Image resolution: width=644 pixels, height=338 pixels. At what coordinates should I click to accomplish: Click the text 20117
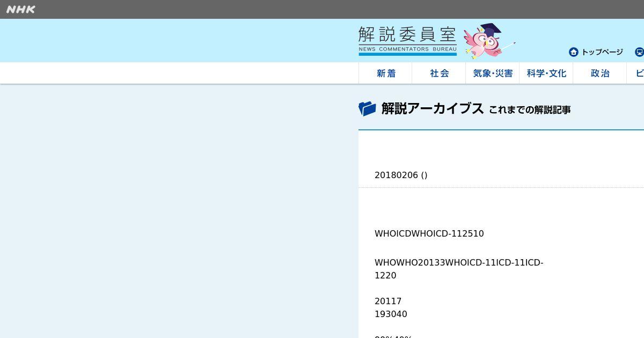pyautogui.click(x=388, y=301)
